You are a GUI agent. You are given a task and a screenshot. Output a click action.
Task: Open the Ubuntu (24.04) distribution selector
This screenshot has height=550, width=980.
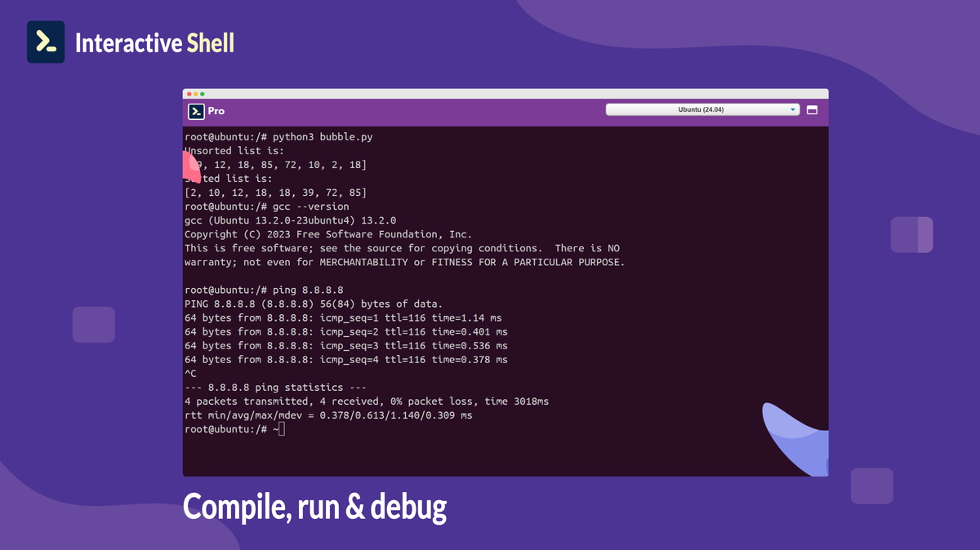pyautogui.click(x=702, y=109)
